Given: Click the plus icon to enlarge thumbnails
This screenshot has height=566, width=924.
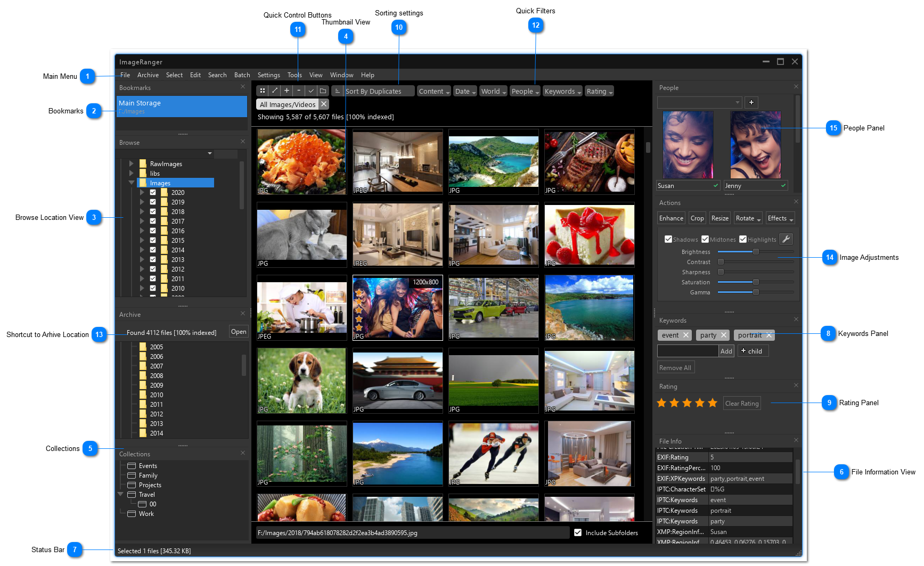Looking at the screenshot, I should tap(287, 91).
